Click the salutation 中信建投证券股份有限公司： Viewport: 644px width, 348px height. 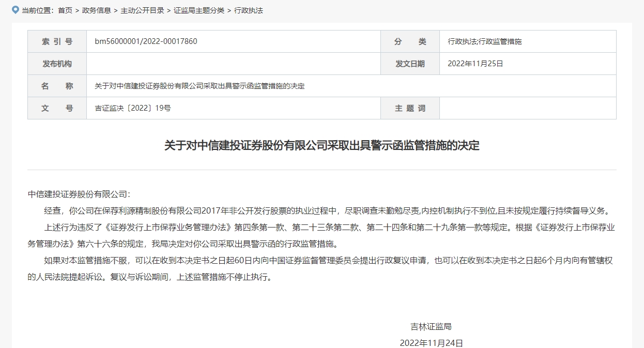(x=80, y=194)
